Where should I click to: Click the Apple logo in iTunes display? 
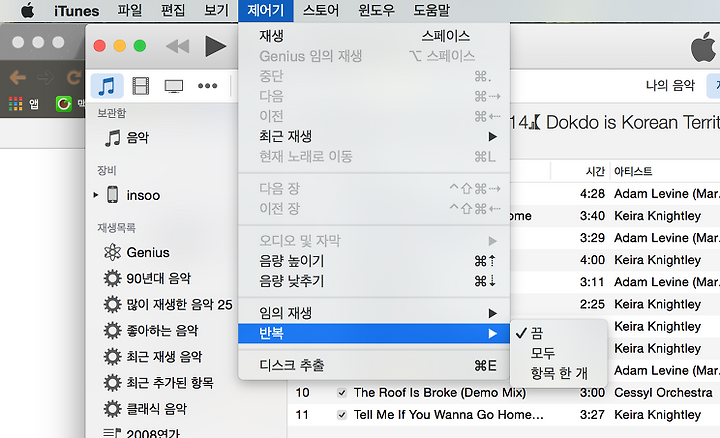tap(703, 46)
